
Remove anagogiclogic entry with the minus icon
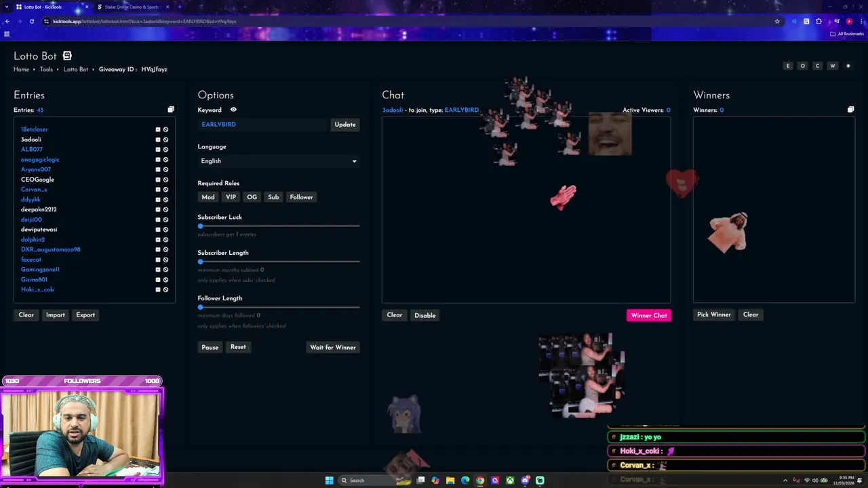158,159
